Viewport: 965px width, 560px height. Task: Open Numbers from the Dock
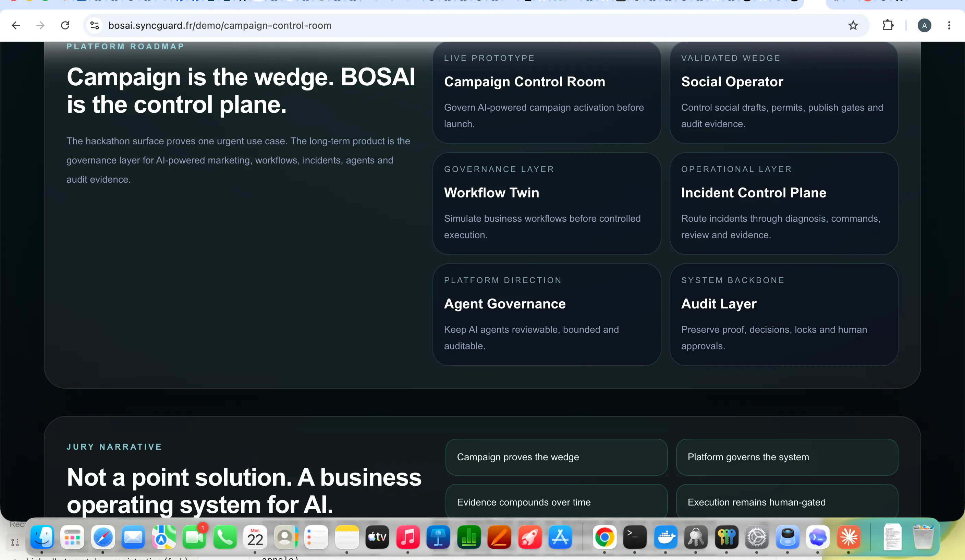pos(469,537)
